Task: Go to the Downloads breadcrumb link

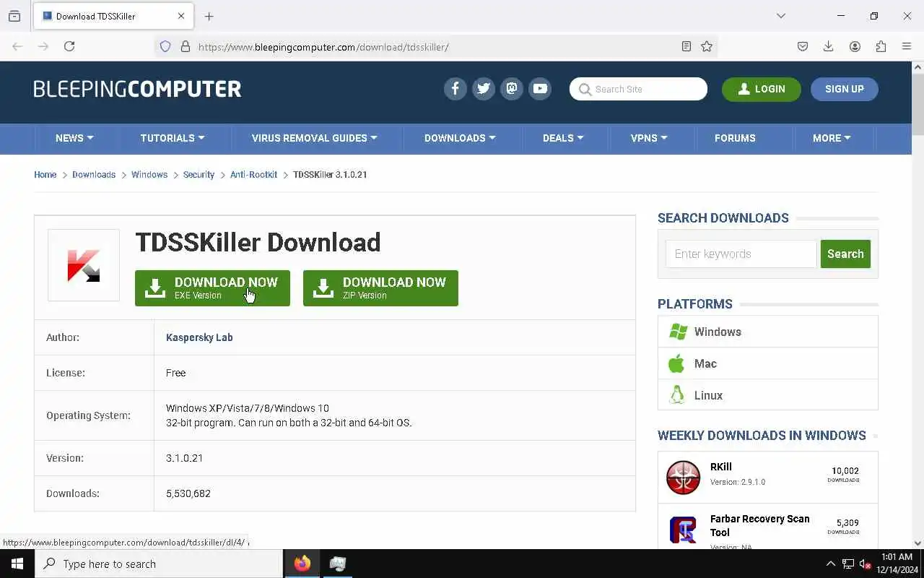Action: point(94,175)
